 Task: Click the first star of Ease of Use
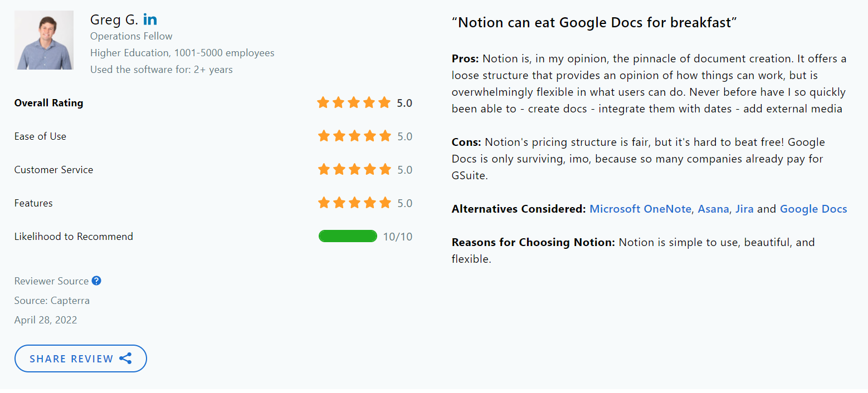coord(323,136)
